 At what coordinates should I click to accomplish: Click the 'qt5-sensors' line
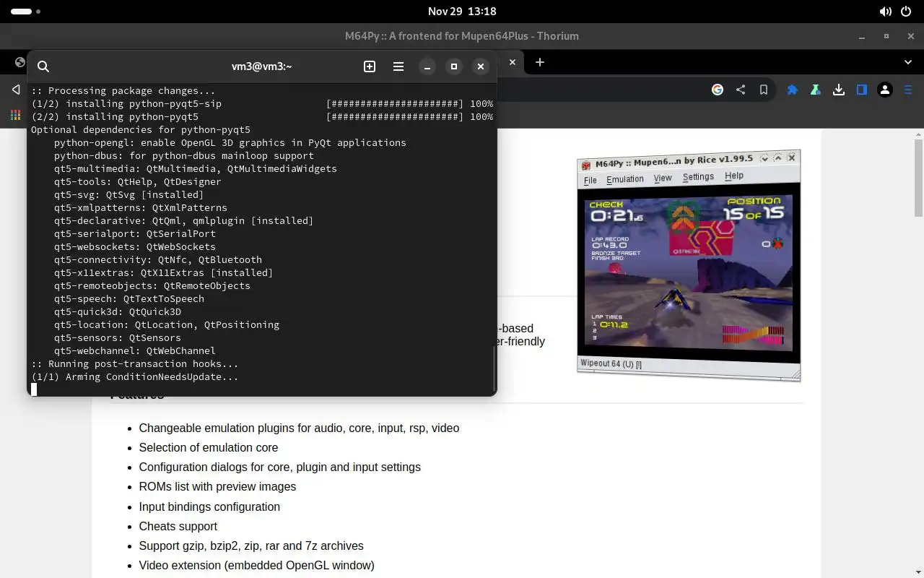click(118, 337)
